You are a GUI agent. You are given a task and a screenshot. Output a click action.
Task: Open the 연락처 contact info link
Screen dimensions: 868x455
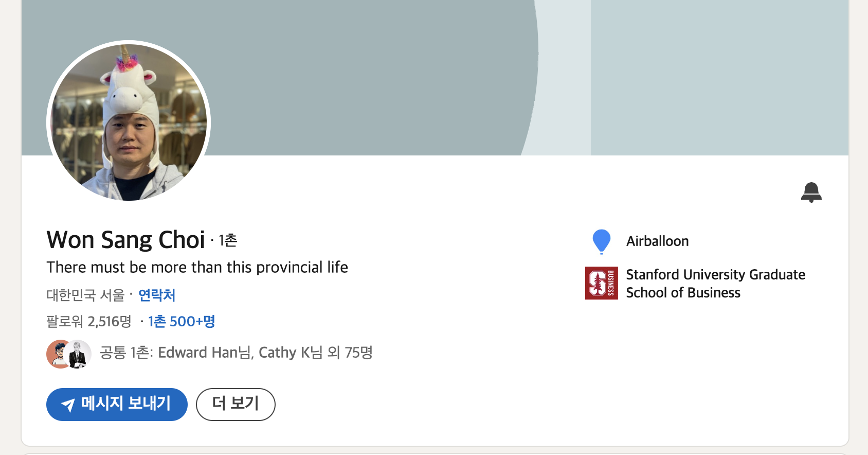[157, 295]
